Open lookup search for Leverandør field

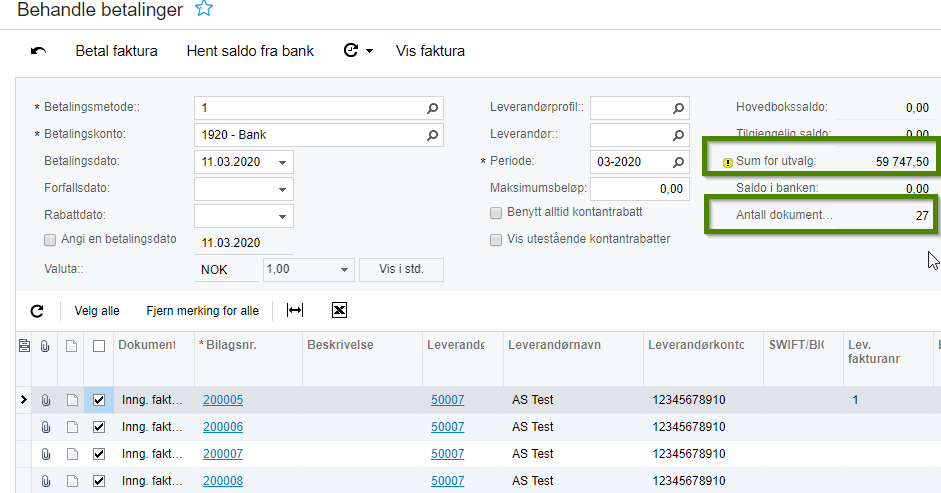678,135
